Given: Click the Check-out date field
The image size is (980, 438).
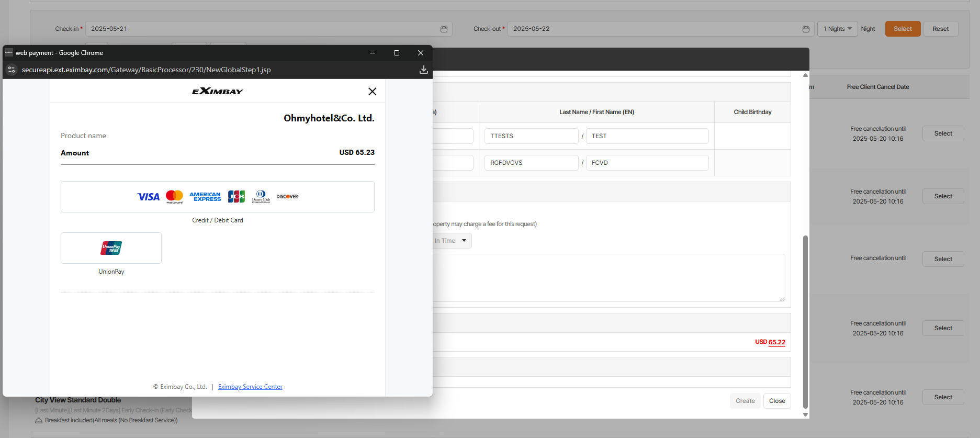Looking at the screenshot, I should [660, 29].
